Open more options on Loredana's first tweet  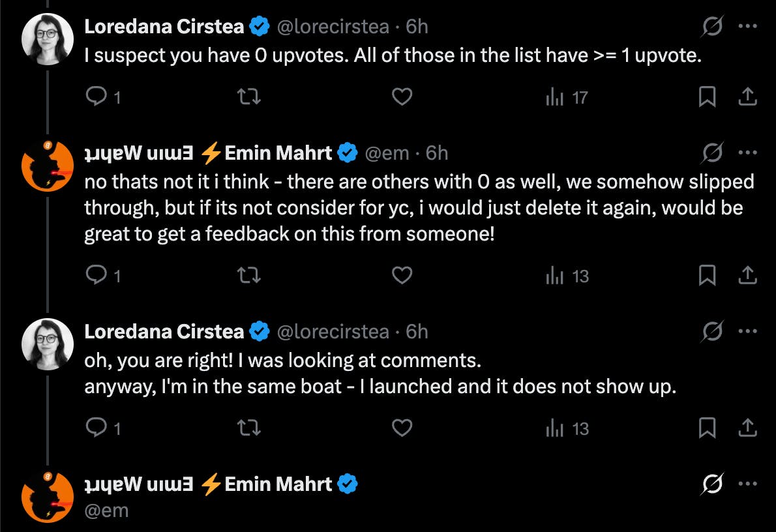click(747, 26)
